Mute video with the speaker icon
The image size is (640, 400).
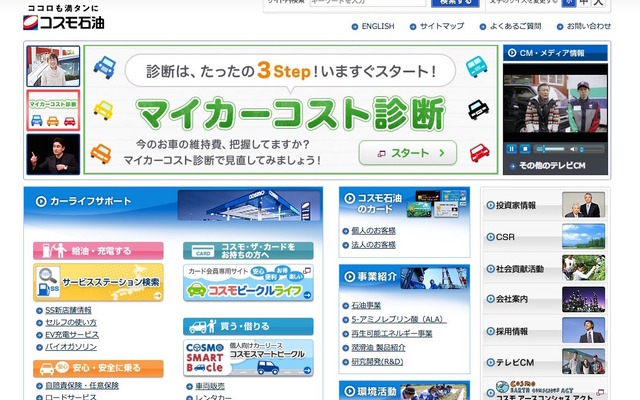(573, 149)
